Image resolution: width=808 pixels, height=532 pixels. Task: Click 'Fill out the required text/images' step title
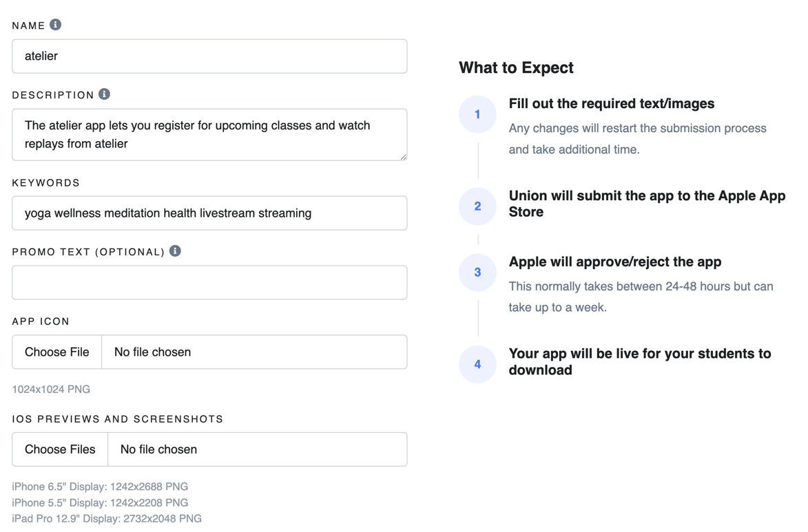pyautogui.click(x=612, y=103)
